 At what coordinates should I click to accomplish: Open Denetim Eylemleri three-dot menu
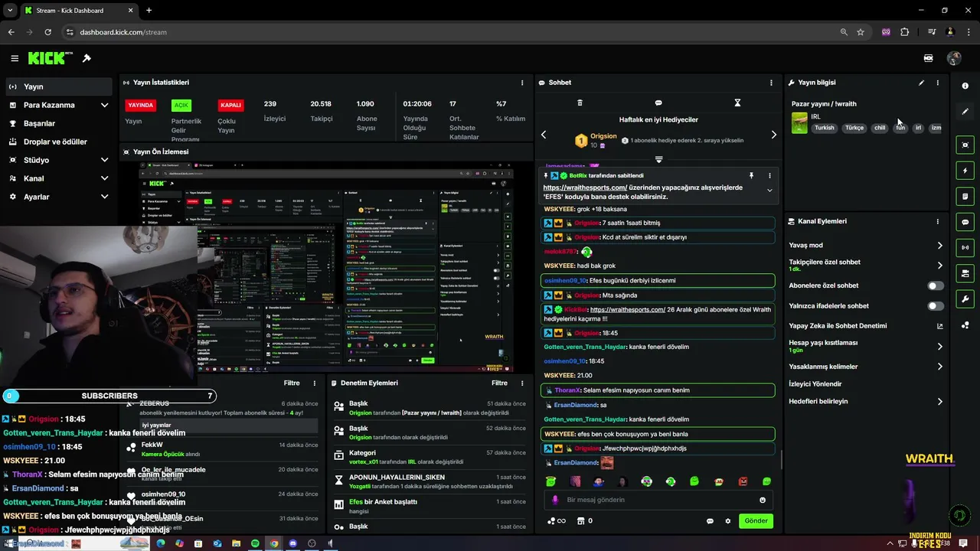coord(522,383)
